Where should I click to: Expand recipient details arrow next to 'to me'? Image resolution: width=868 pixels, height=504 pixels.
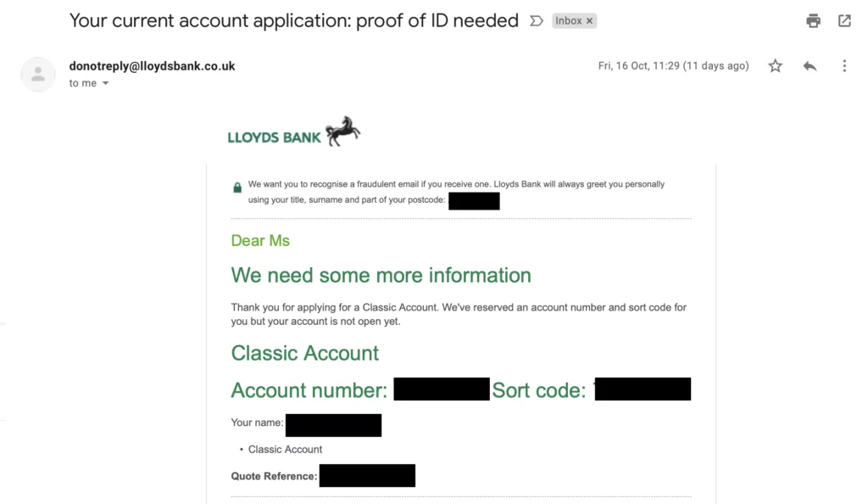click(105, 83)
